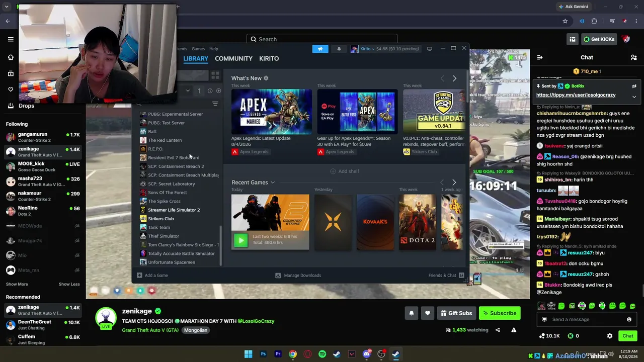Click the Send a message chat field
This screenshot has height=362, width=644.
[x=587, y=319]
